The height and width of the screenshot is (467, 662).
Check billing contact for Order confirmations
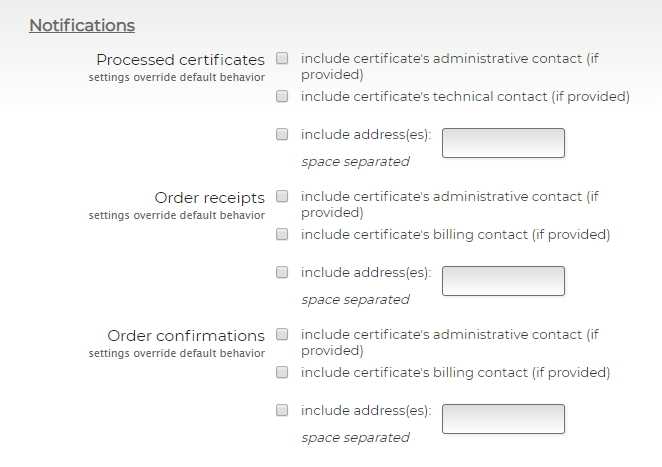click(282, 373)
